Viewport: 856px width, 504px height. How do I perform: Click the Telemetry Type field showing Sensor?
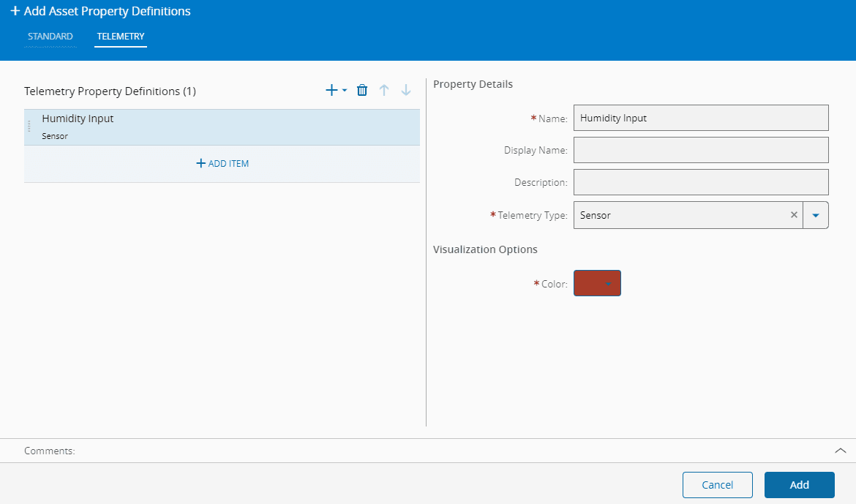[x=680, y=215]
